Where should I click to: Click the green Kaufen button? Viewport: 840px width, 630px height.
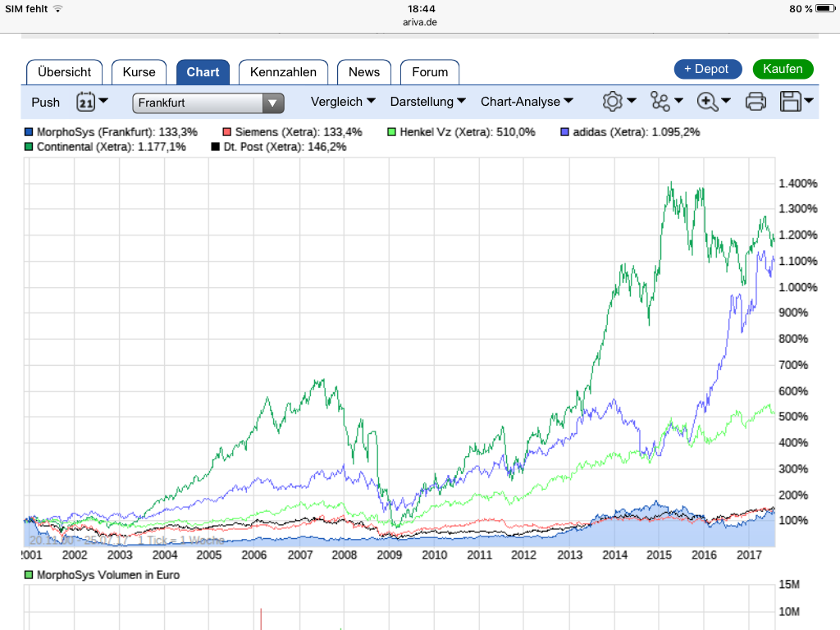(783, 69)
